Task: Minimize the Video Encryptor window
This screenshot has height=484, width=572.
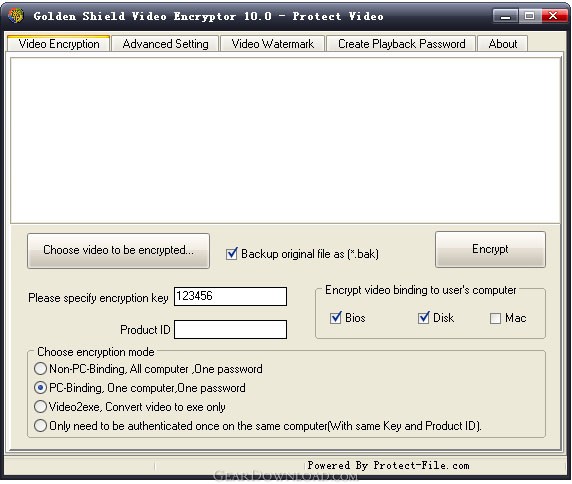Action: [x=505, y=16]
